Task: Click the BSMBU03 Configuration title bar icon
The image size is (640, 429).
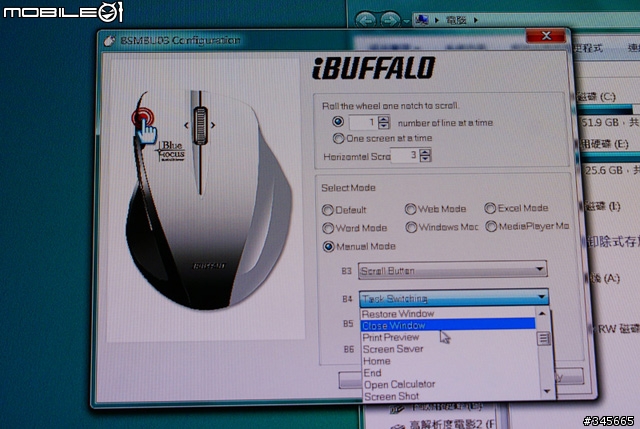Action: (x=109, y=41)
